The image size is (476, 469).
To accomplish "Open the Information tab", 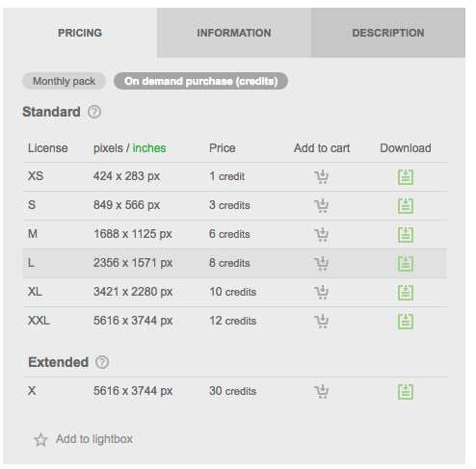I will coord(234,33).
